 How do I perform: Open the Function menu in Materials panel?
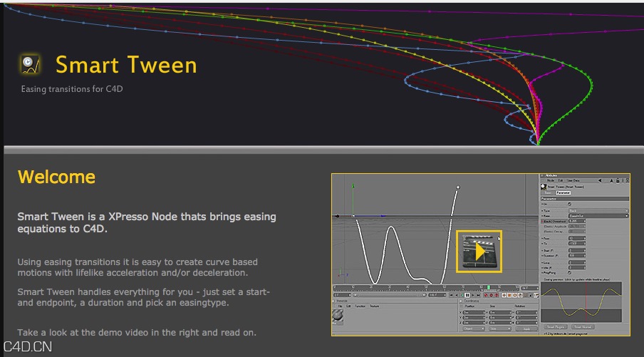click(360, 306)
